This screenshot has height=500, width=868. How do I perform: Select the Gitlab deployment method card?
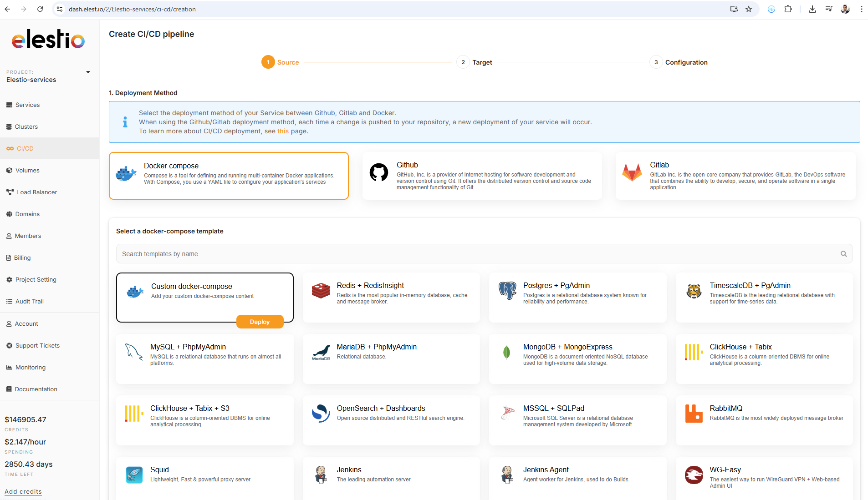point(735,176)
